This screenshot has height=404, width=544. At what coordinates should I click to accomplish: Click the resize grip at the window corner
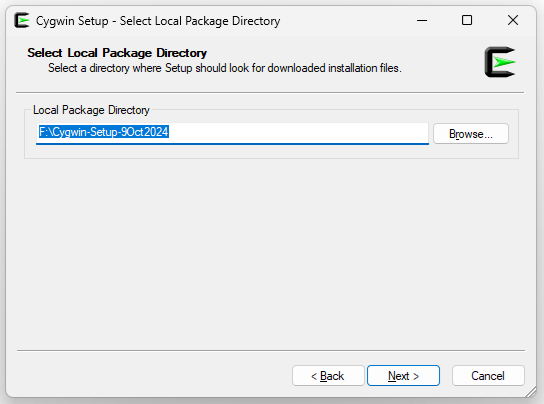coord(531,392)
